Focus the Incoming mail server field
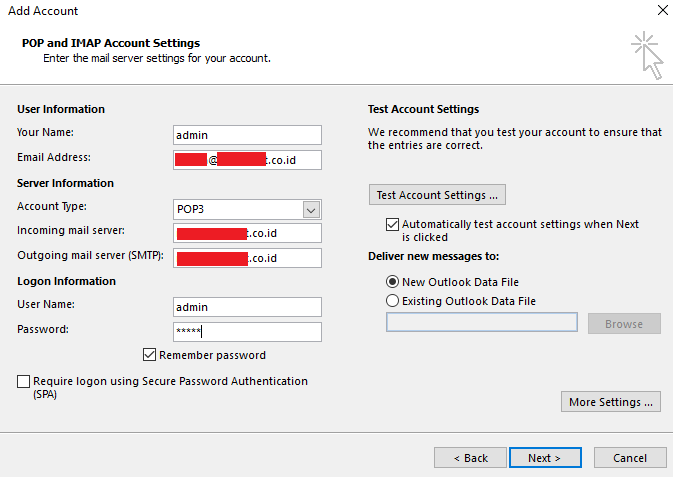The image size is (673, 477). tap(247, 233)
